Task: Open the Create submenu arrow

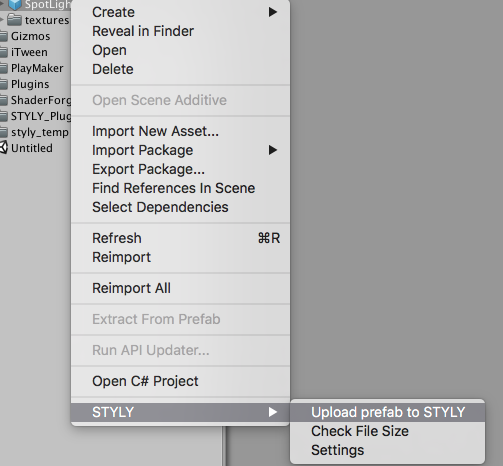Action: [x=273, y=12]
